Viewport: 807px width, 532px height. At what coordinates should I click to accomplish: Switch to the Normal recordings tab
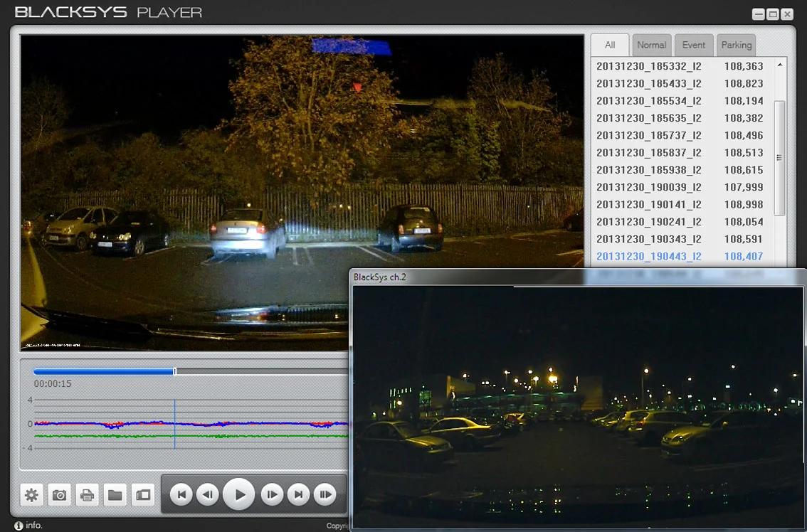pos(652,45)
